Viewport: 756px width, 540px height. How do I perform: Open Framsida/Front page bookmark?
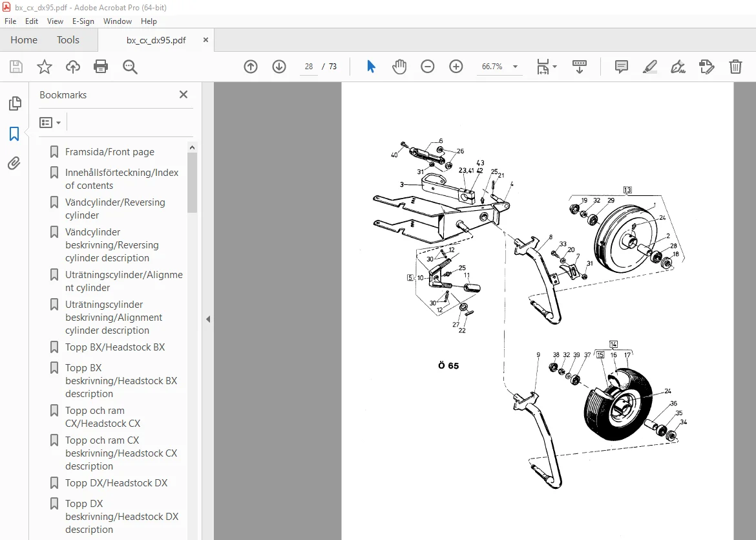[x=109, y=152]
